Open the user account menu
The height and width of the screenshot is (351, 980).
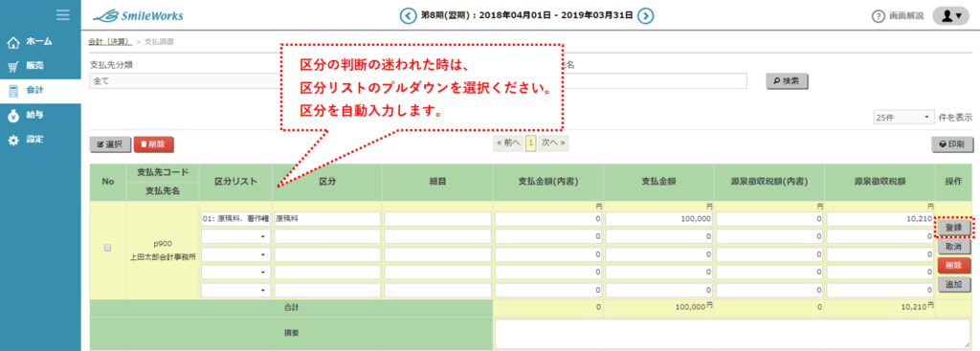pyautogui.click(x=950, y=15)
